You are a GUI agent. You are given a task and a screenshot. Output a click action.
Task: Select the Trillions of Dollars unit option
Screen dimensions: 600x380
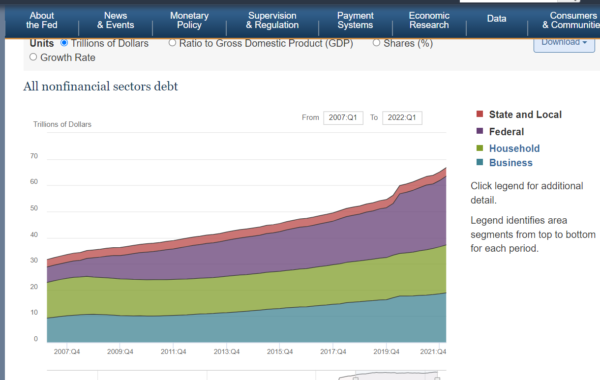(64, 43)
